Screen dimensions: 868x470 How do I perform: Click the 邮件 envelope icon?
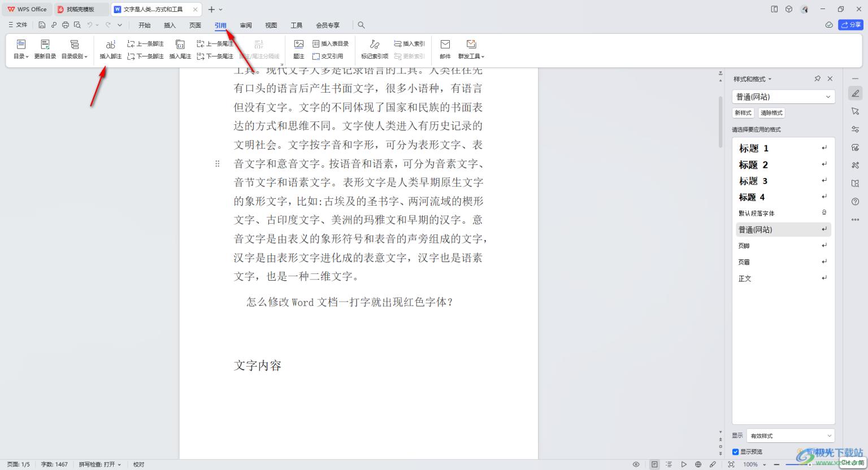[445, 45]
